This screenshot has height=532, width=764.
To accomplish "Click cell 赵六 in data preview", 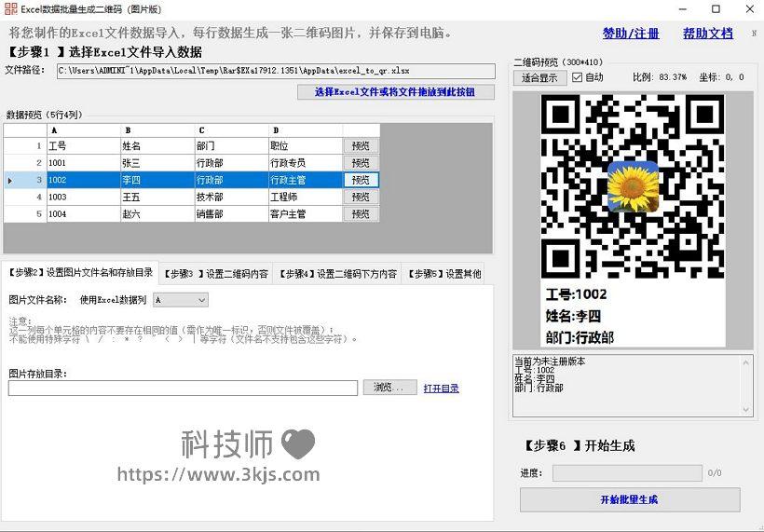I will click(157, 214).
